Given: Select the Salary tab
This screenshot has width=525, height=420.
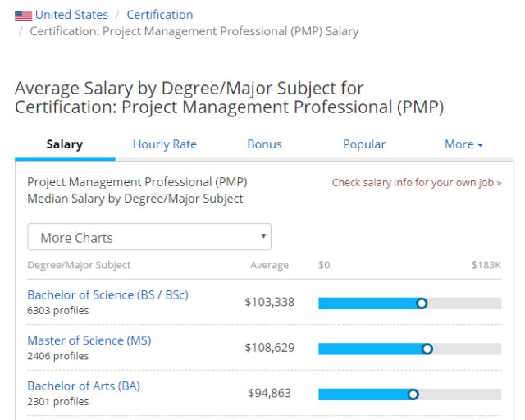Looking at the screenshot, I should click(65, 144).
